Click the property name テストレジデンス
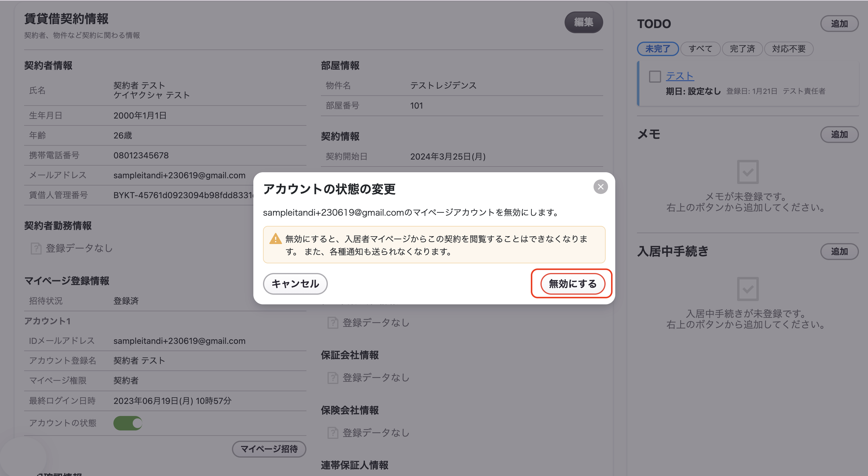 (x=443, y=86)
